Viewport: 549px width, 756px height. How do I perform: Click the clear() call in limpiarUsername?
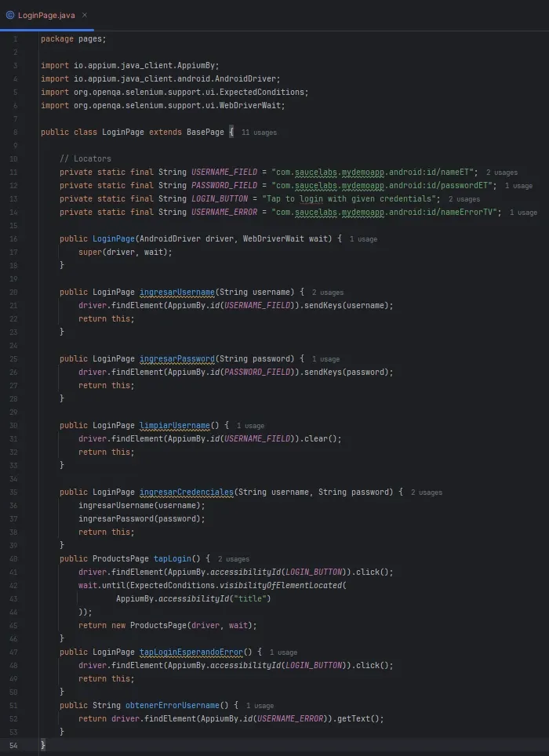tap(321, 438)
